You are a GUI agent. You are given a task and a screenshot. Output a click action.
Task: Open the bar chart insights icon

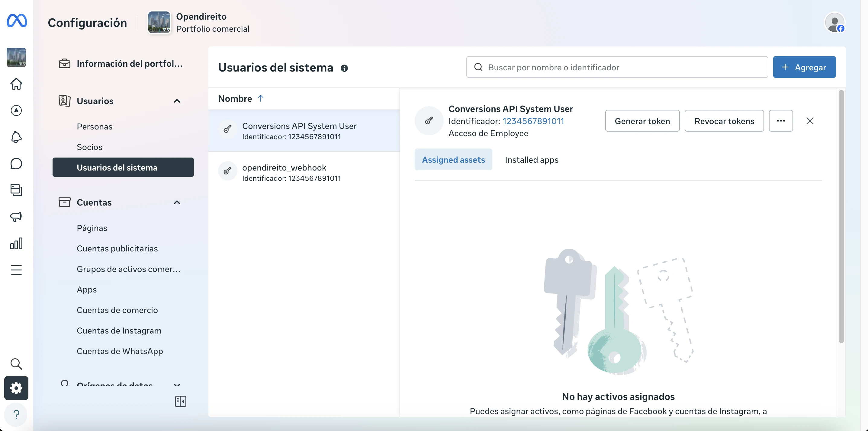(16, 244)
